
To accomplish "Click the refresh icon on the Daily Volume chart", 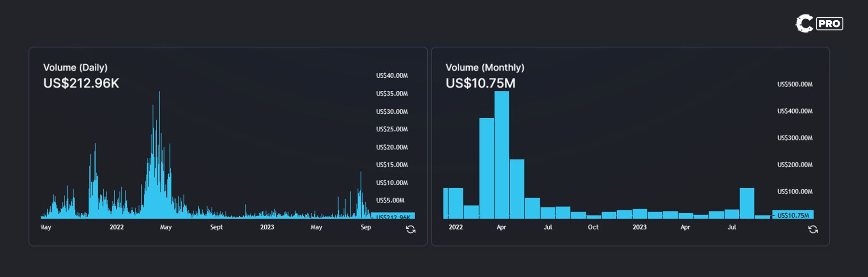I will pyautogui.click(x=410, y=230).
